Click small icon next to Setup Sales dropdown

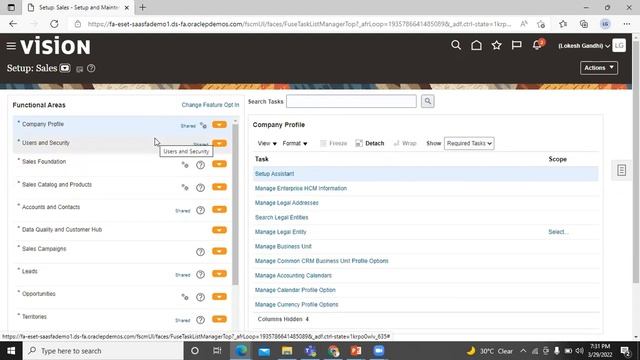click(80, 69)
